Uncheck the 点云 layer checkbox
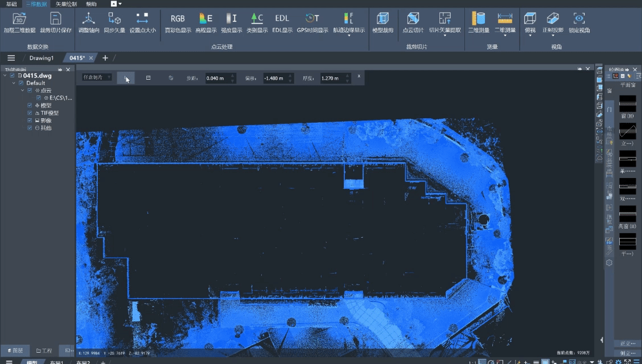This screenshot has width=642, height=364. pos(30,90)
